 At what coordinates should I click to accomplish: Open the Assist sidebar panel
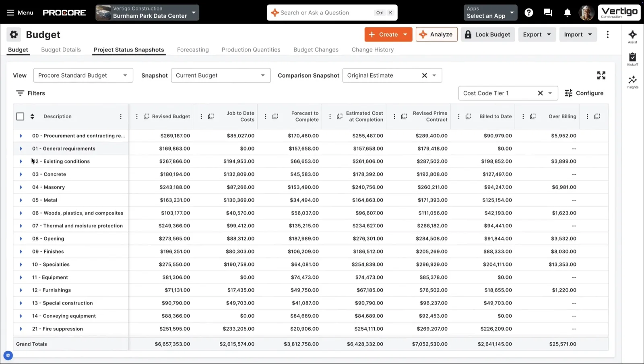(x=632, y=37)
